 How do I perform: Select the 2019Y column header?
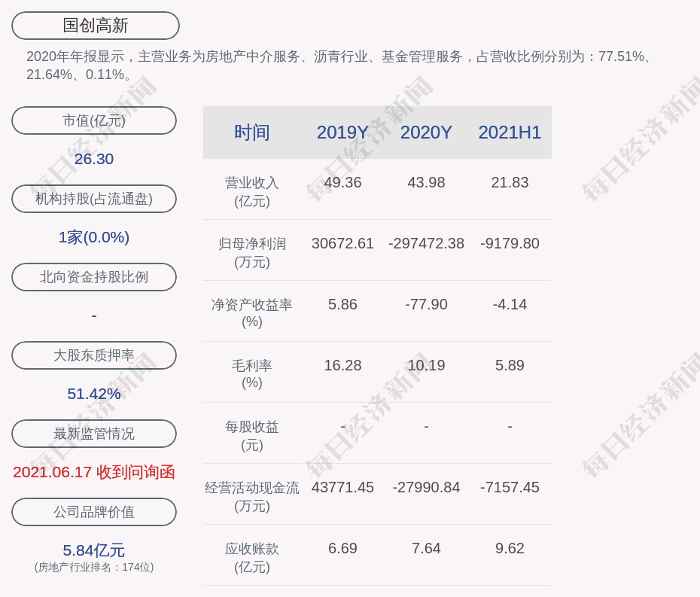pos(342,132)
